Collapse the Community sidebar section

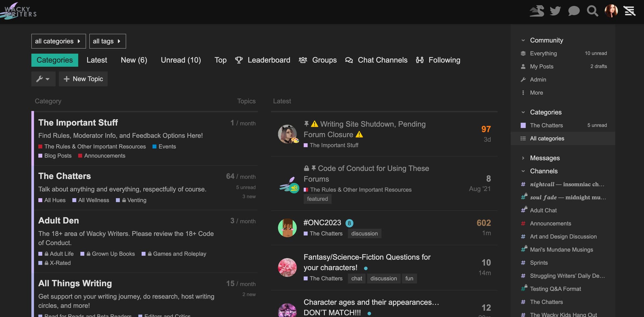pos(546,40)
